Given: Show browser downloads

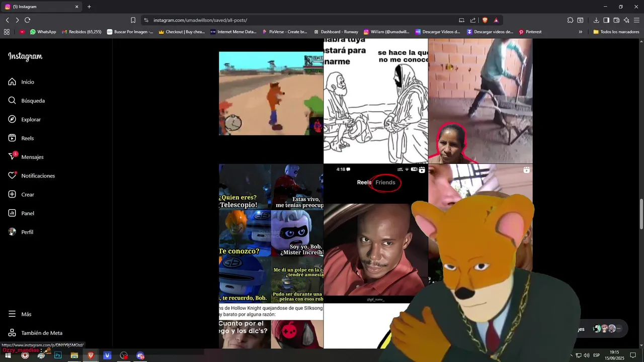Looking at the screenshot, I should click(x=596, y=20).
